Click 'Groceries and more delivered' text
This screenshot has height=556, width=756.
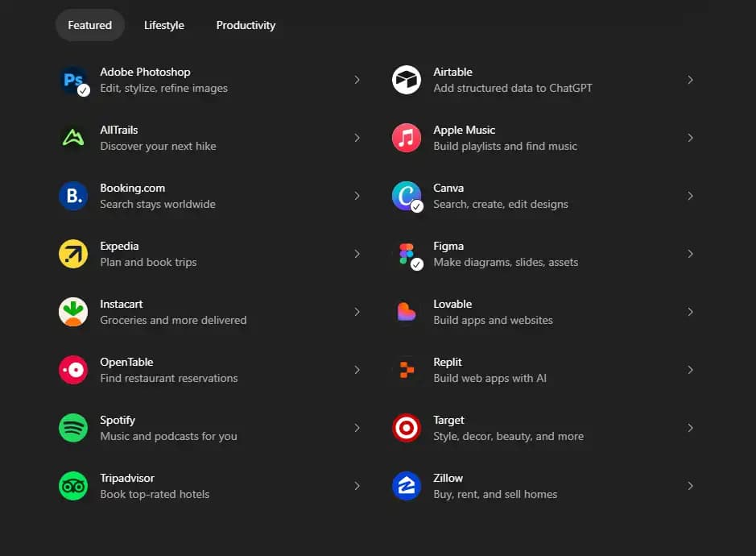[174, 320]
